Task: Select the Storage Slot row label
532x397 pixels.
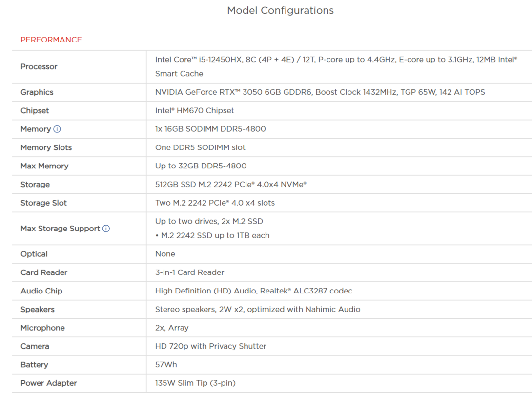Action: point(43,203)
